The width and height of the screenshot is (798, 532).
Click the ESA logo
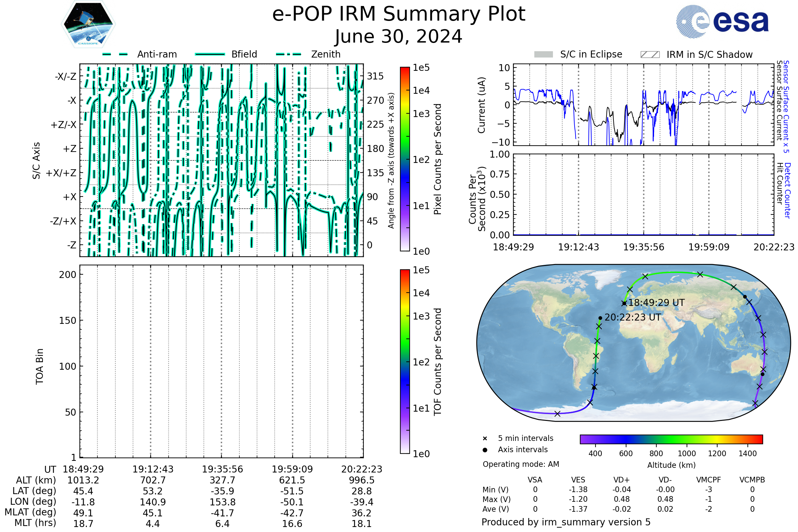click(722, 21)
